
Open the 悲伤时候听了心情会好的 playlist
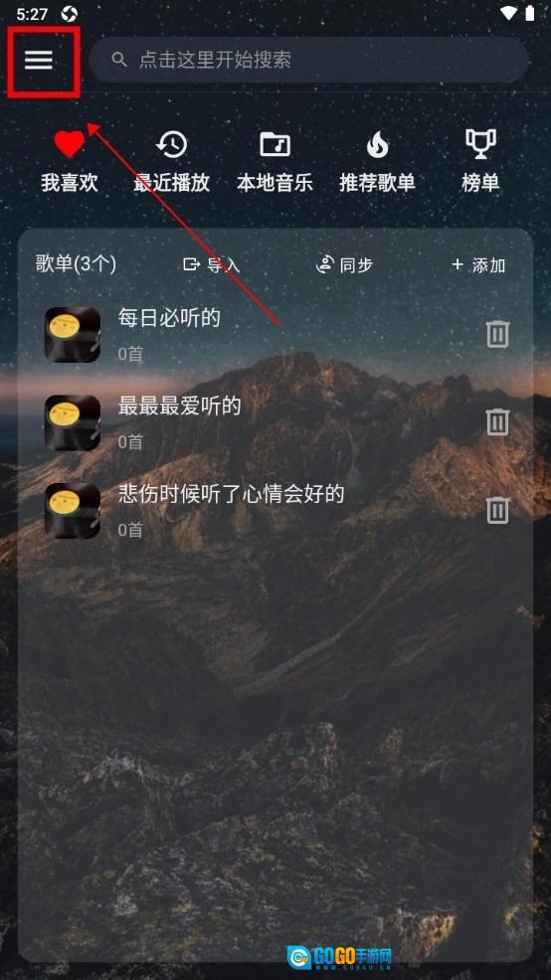tap(275, 511)
